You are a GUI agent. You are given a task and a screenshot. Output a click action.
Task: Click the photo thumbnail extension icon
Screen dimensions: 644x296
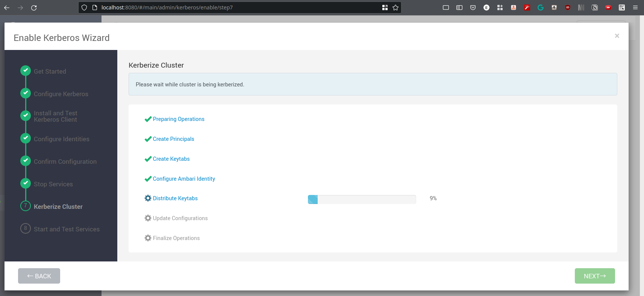tap(554, 8)
